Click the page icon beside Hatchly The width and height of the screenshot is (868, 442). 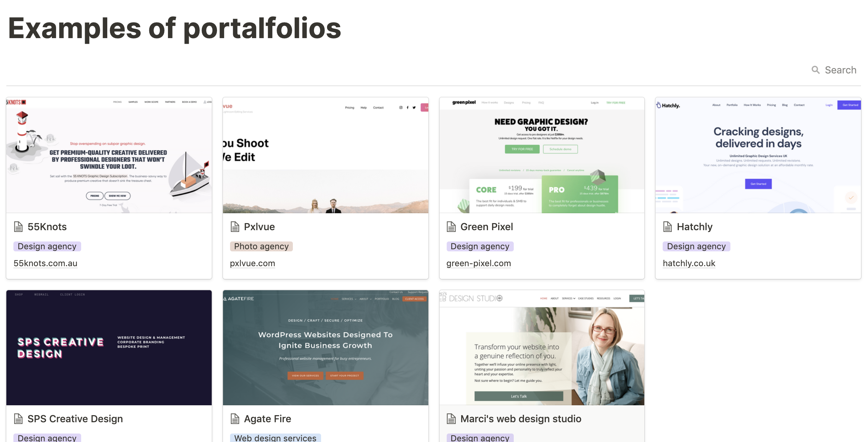pos(667,227)
